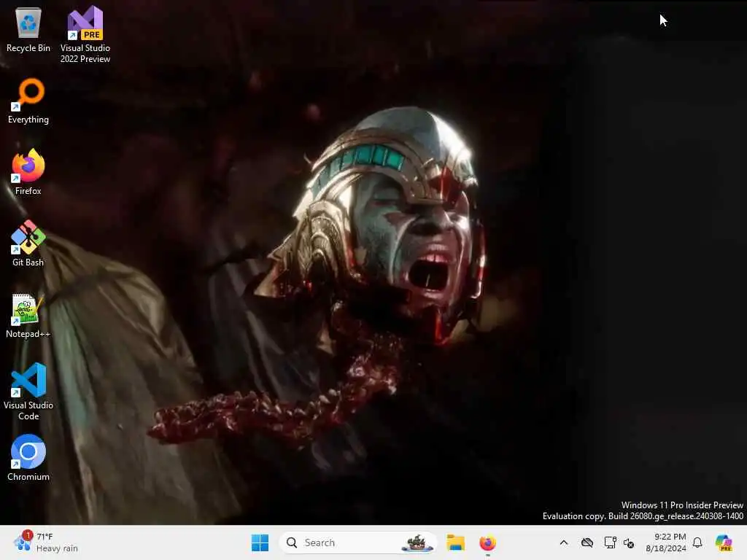This screenshot has width=747, height=560.
Task: Click the search highlight ship image
Action: tap(417, 542)
